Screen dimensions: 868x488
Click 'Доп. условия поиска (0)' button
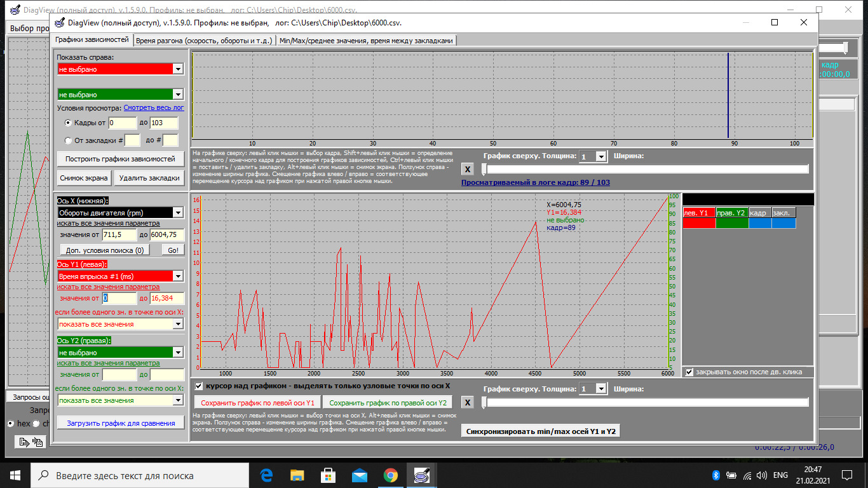pyautogui.click(x=105, y=250)
